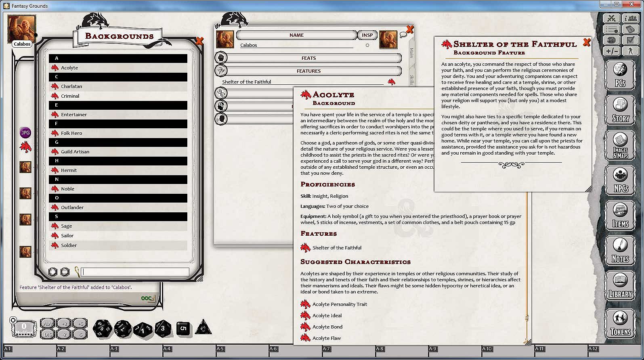The height and width of the screenshot is (360, 644).
Task: Open the Soldier background entry
Action: coord(118,245)
